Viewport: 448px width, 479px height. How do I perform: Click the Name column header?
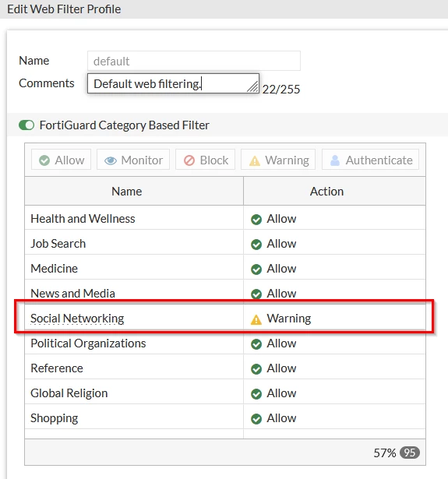[134, 192]
